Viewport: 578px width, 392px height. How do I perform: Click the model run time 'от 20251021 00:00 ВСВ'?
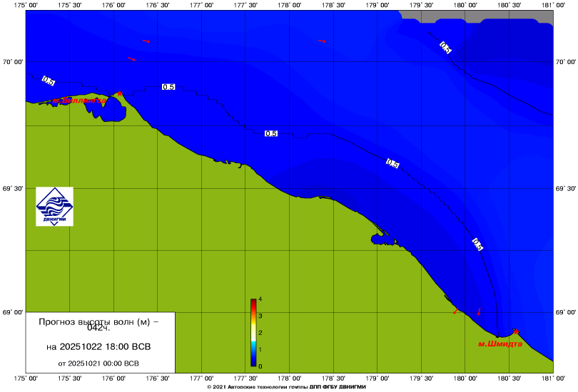pos(98,363)
